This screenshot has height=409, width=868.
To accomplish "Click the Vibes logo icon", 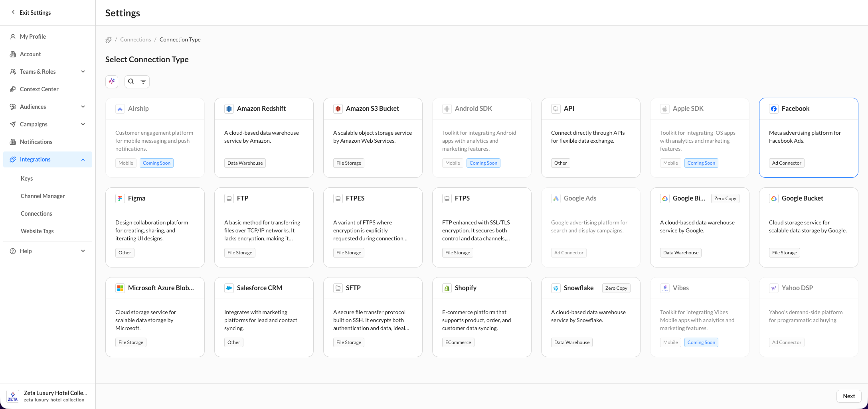I will coord(665,288).
